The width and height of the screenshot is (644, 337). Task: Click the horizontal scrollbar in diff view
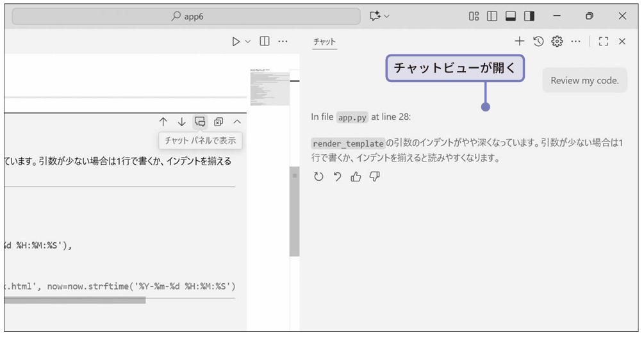click(75, 300)
